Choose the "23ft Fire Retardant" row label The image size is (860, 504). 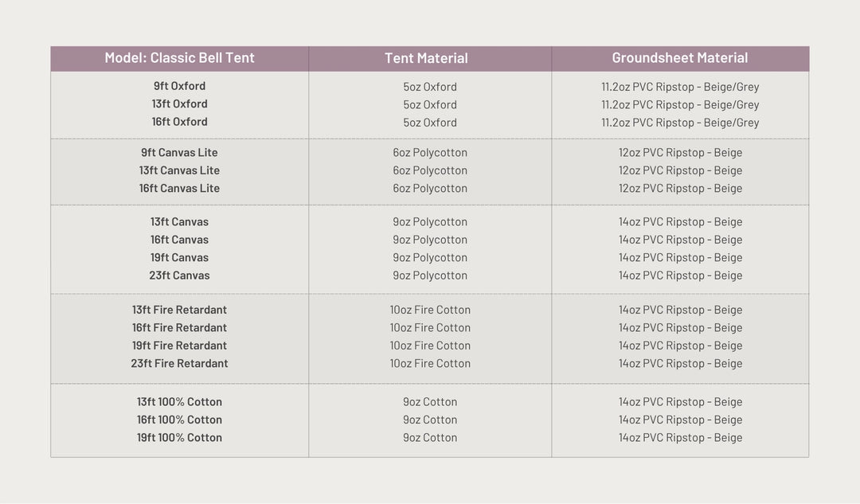pos(179,364)
